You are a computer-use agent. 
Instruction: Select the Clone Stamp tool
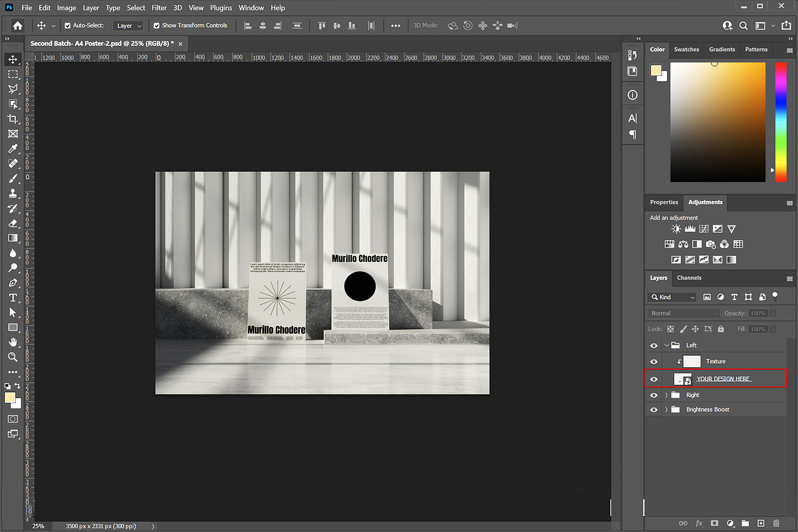coord(13,194)
